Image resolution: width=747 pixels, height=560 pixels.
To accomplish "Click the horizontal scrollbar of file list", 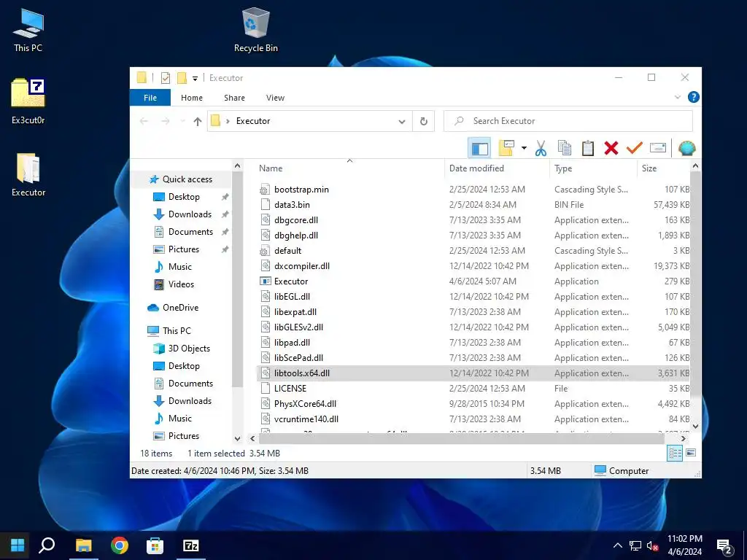I will (x=461, y=438).
